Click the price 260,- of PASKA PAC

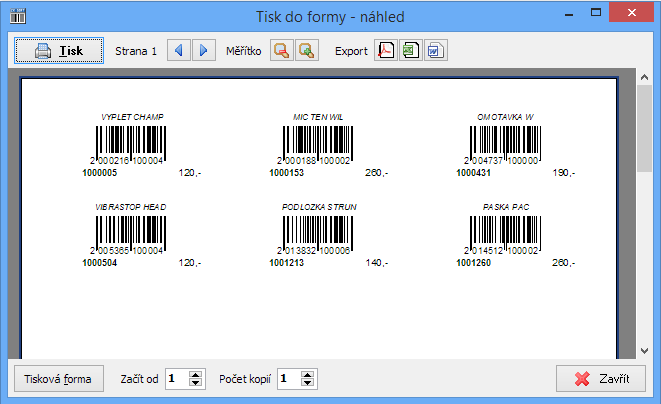[564, 263]
